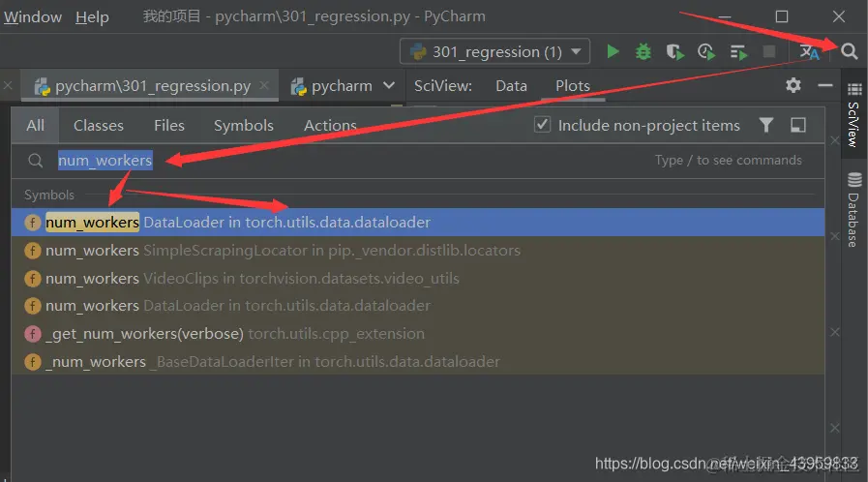Viewport: 868px width, 482px height.
Task: Start debugging with the bug icon
Action: coord(644,52)
